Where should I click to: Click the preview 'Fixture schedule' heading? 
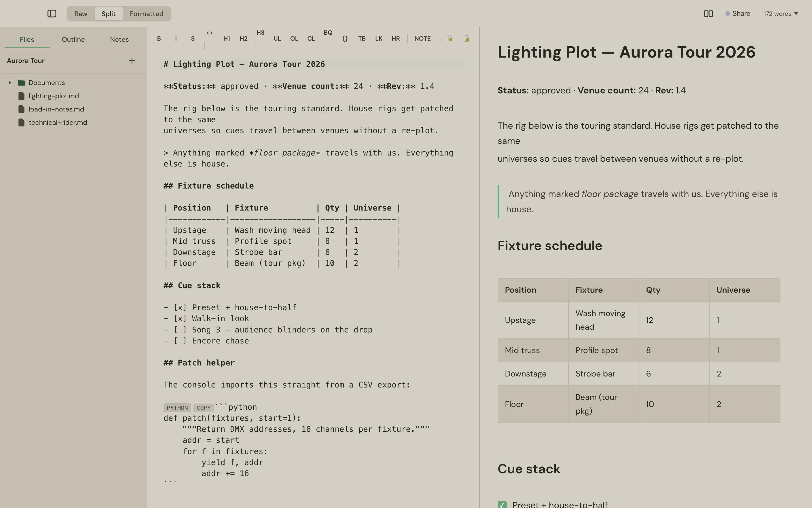click(x=550, y=246)
